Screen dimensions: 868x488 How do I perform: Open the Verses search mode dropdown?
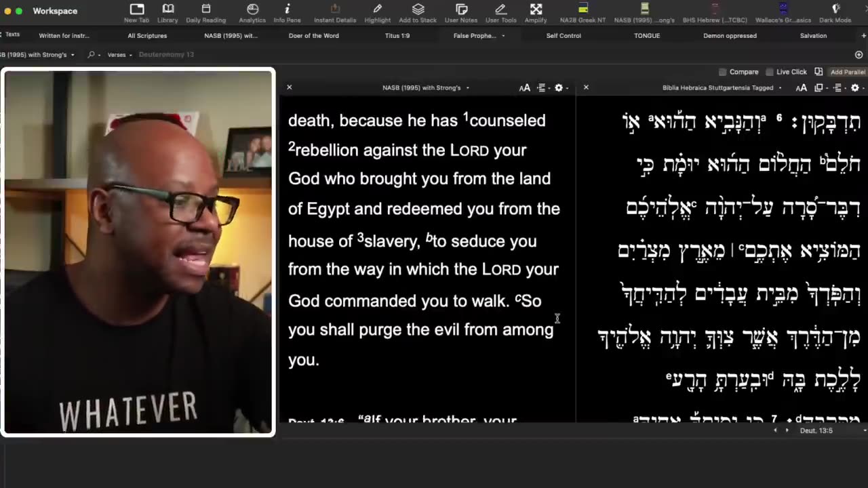click(x=119, y=54)
